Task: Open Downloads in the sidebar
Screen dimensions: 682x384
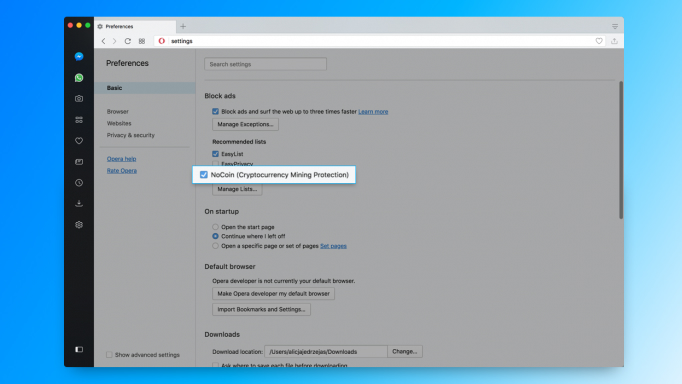Action: [x=79, y=204]
